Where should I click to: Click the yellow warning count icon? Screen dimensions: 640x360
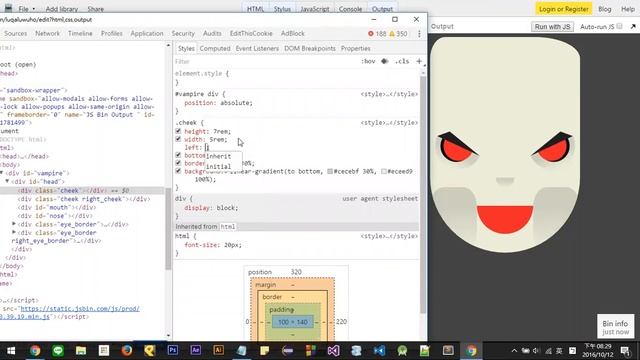(x=392, y=33)
